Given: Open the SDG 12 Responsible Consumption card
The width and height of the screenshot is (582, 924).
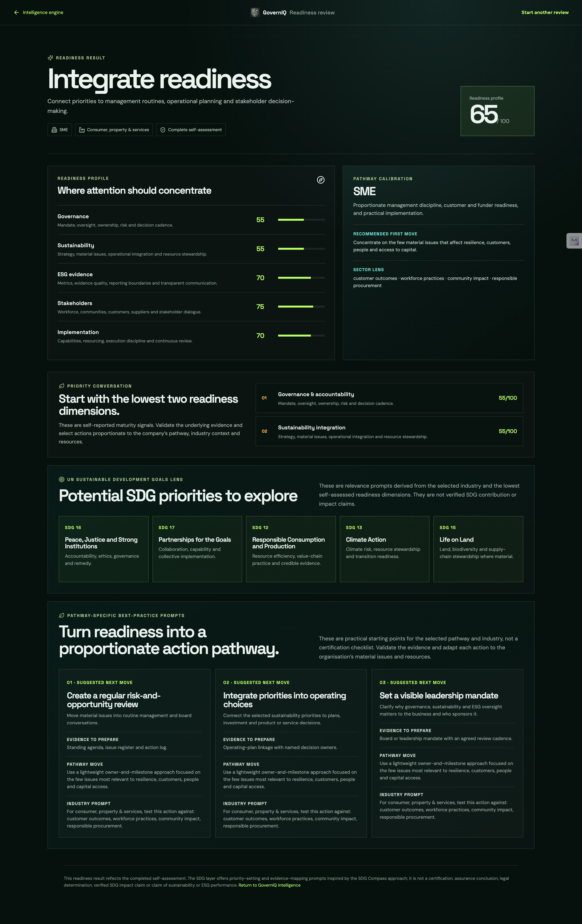Looking at the screenshot, I should (291, 549).
